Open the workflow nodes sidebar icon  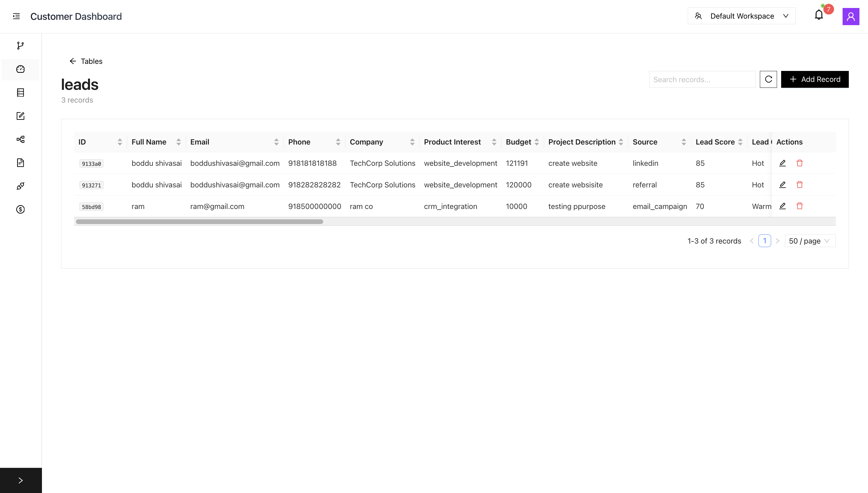[x=20, y=139]
